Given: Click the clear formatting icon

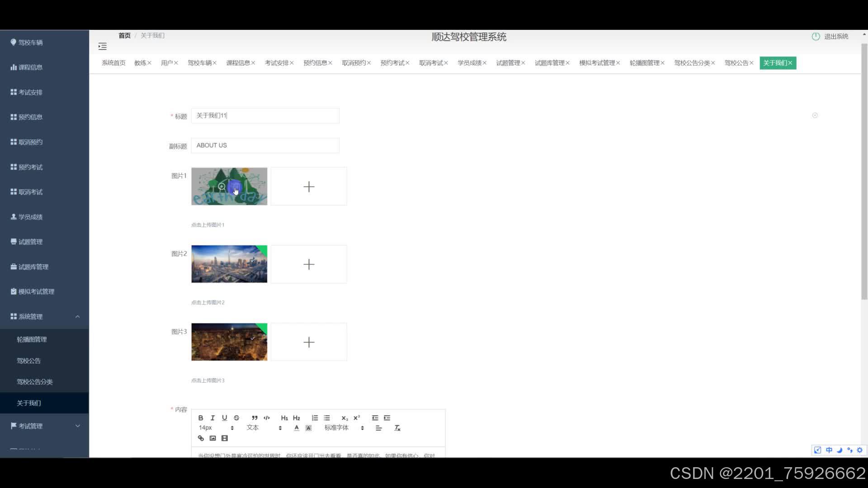Looking at the screenshot, I should [x=397, y=428].
